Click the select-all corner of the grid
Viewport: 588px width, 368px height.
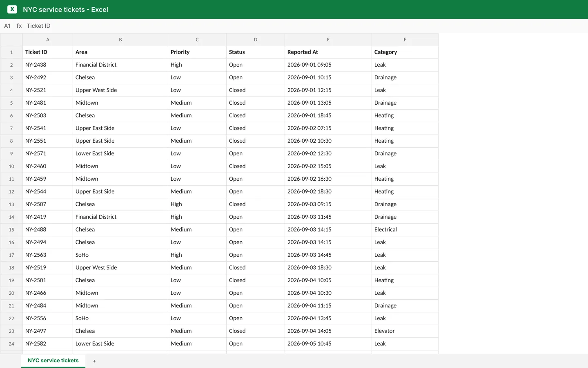pos(11,40)
